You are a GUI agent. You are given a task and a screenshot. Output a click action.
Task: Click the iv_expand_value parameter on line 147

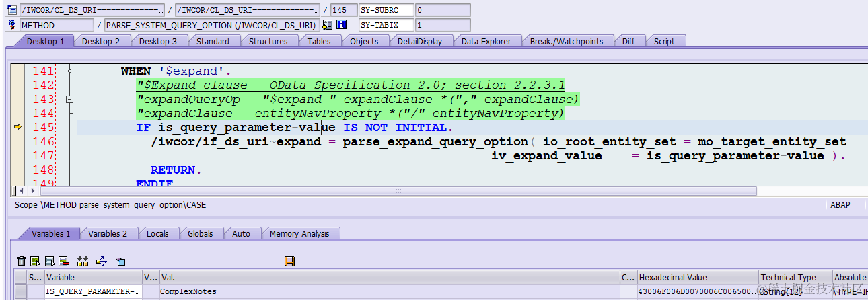[x=546, y=155]
